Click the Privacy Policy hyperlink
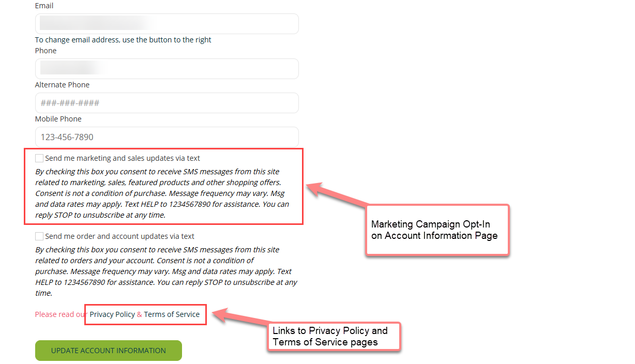This screenshot has height=364, width=635. pyautogui.click(x=112, y=314)
